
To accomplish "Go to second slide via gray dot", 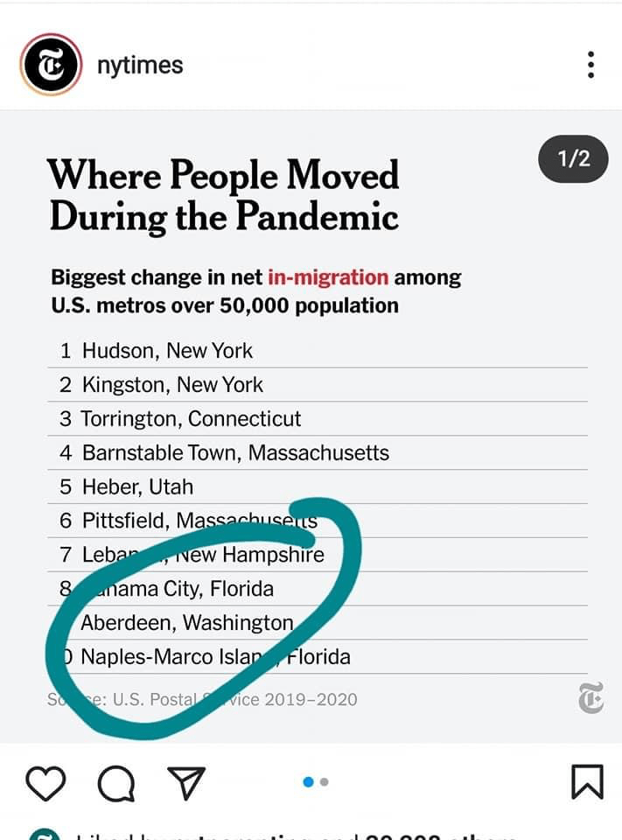I will [x=325, y=782].
